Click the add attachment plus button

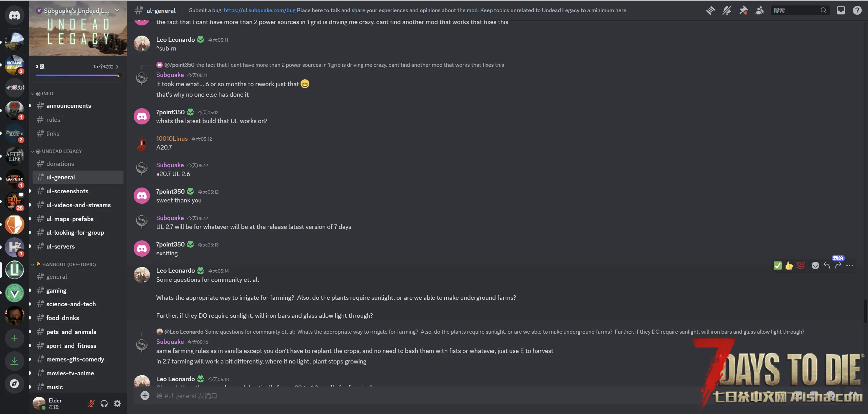point(145,396)
